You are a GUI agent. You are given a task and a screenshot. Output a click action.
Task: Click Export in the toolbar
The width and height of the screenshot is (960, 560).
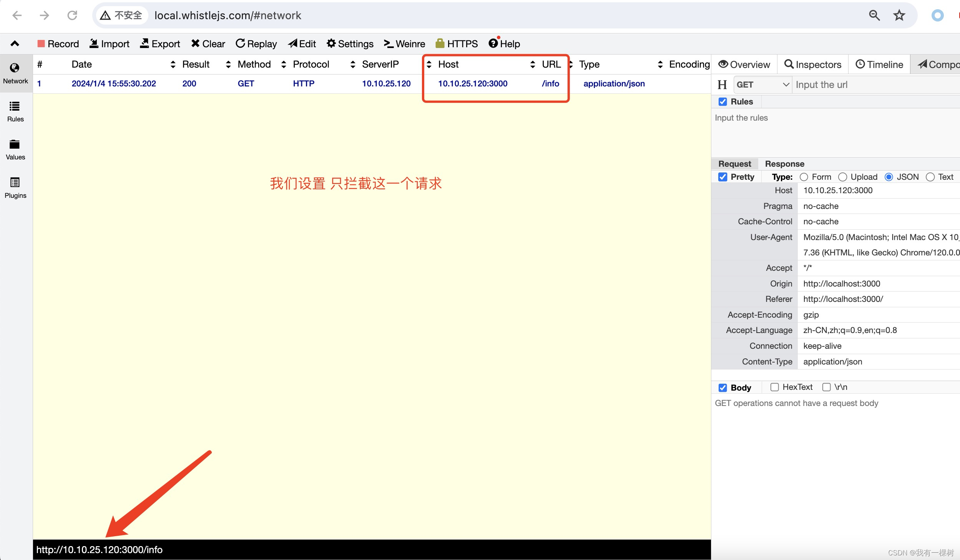click(160, 44)
